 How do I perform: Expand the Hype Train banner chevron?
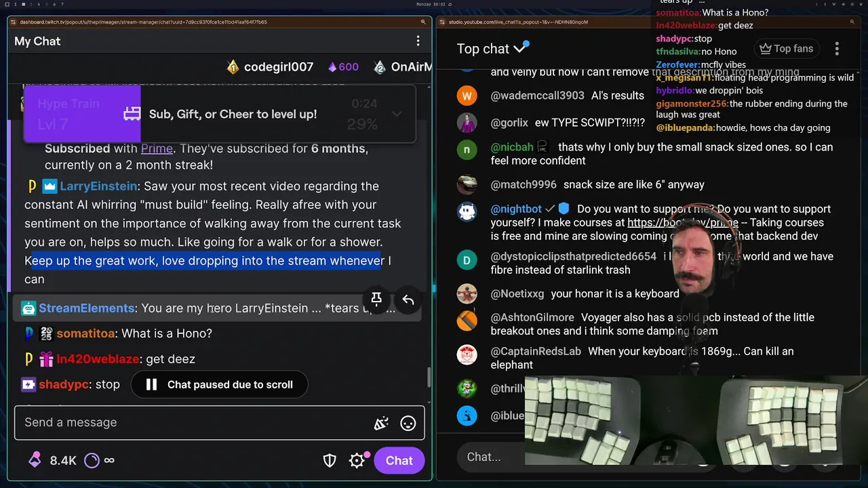click(x=397, y=114)
